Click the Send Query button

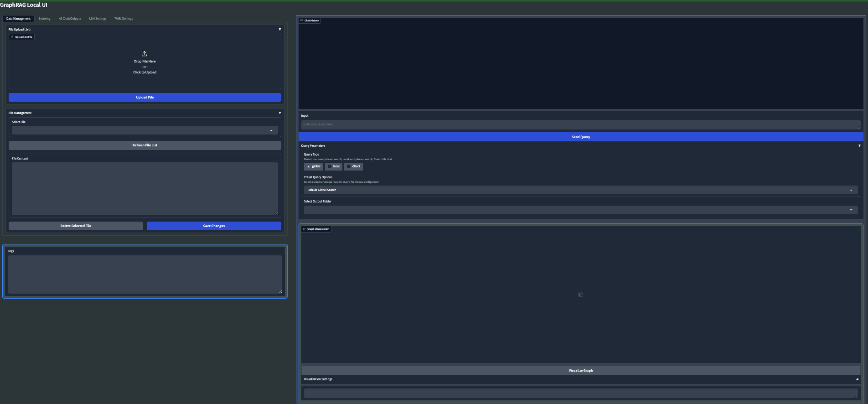pos(581,137)
